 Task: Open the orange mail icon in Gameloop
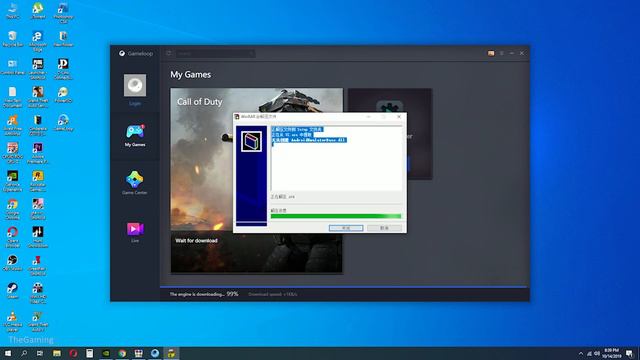[x=491, y=53]
